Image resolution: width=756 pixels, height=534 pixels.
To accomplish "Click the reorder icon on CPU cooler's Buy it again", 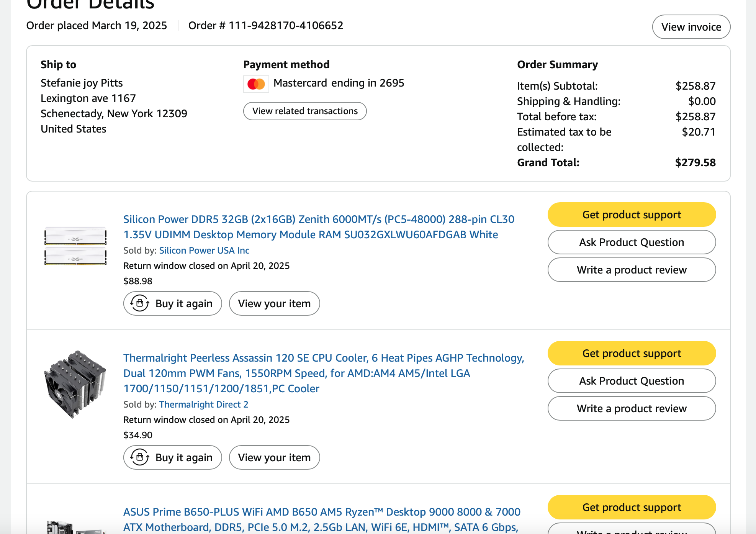I will (140, 457).
